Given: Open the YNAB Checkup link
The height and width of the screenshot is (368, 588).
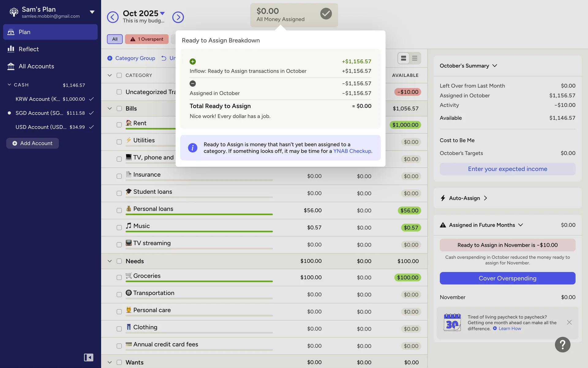Looking at the screenshot, I should pos(352,151).
